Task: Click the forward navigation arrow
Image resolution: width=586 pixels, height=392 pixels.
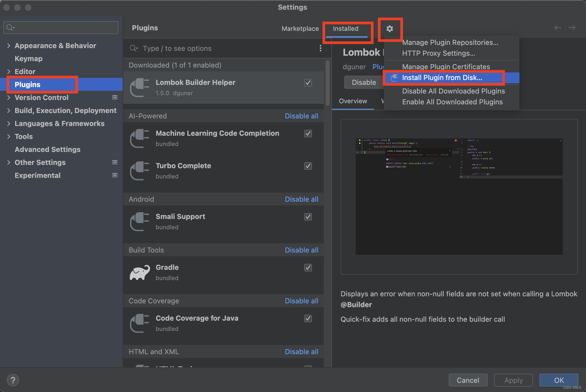Action: 572,28
